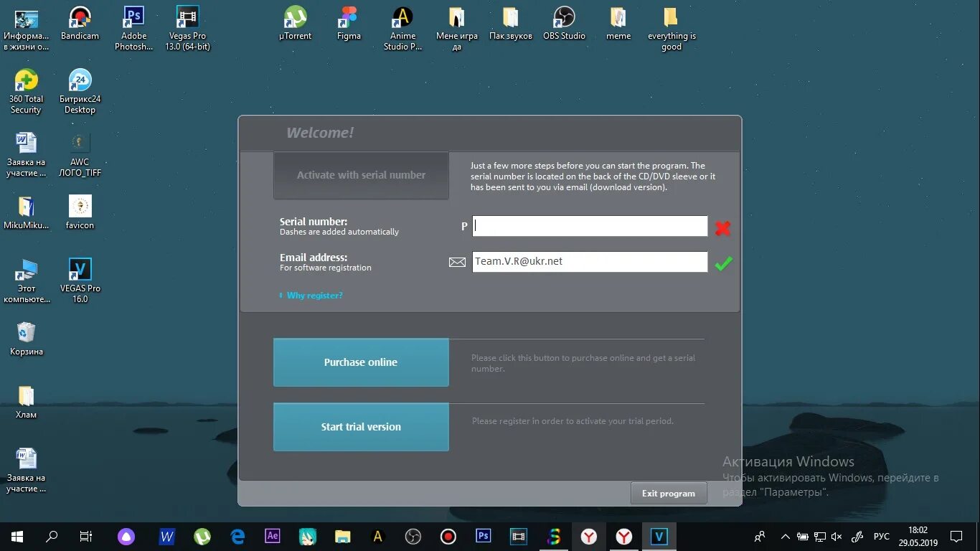980x551 pixels.
Task: Click the muted volume tray icon
Action: (x=837, y=536)
